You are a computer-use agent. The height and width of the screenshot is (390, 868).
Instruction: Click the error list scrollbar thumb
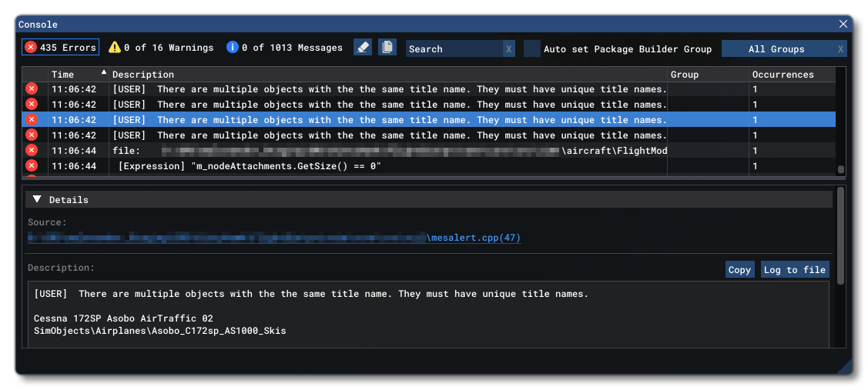point(841,170)
